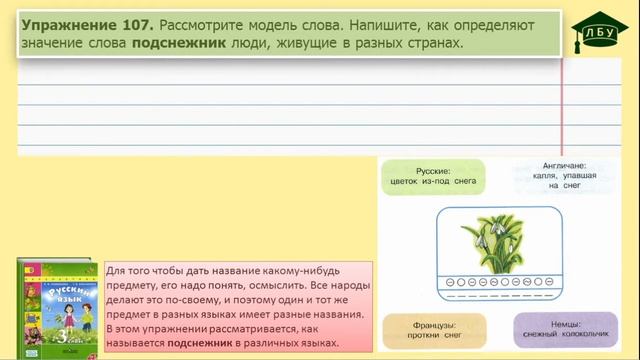Click the row of sound circles under flower

click(x=500, y=282)
